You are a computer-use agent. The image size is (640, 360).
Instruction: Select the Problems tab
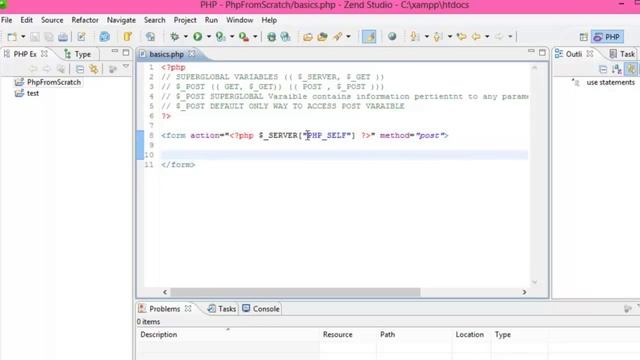164,309
